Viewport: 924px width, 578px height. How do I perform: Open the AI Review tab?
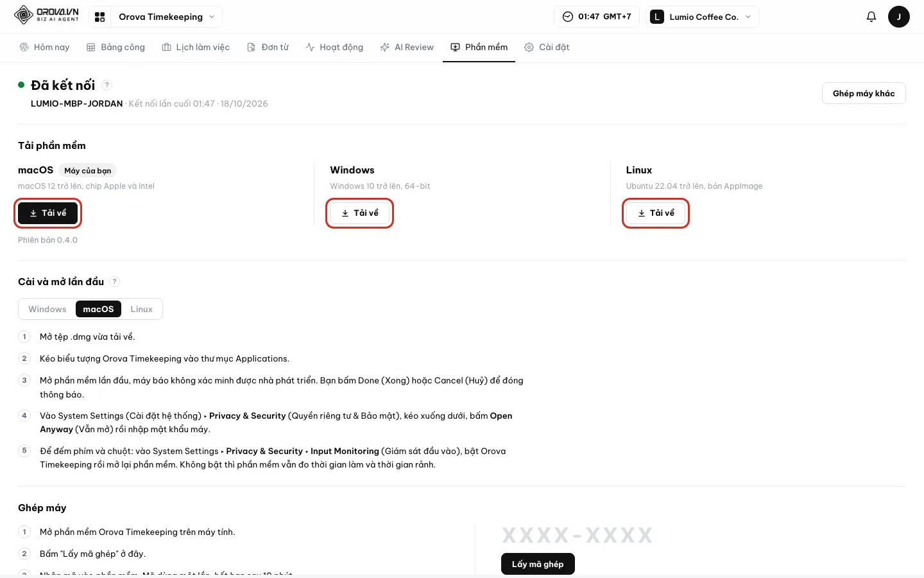[407, 48]
